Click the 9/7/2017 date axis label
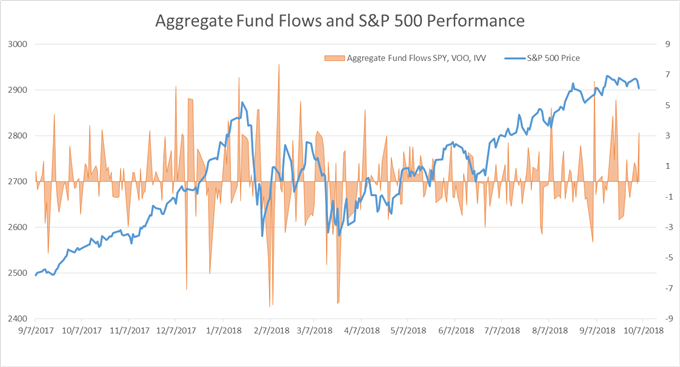 (x=36, y=331)
